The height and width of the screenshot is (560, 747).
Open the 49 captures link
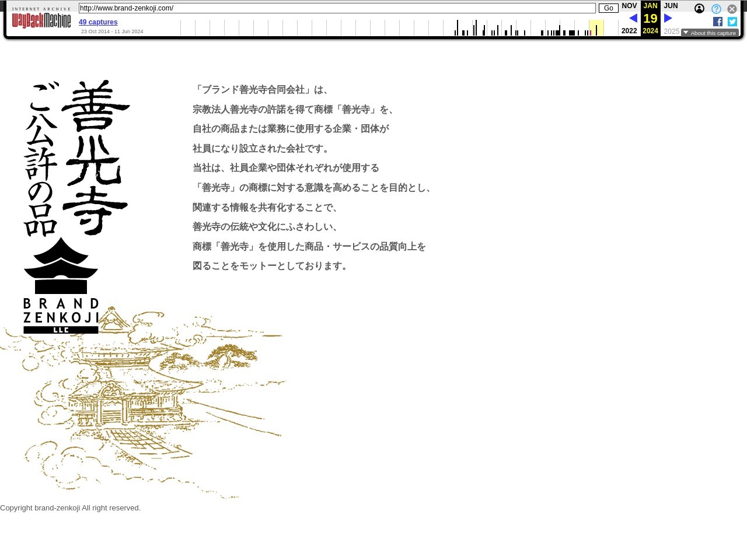point(98,22)
